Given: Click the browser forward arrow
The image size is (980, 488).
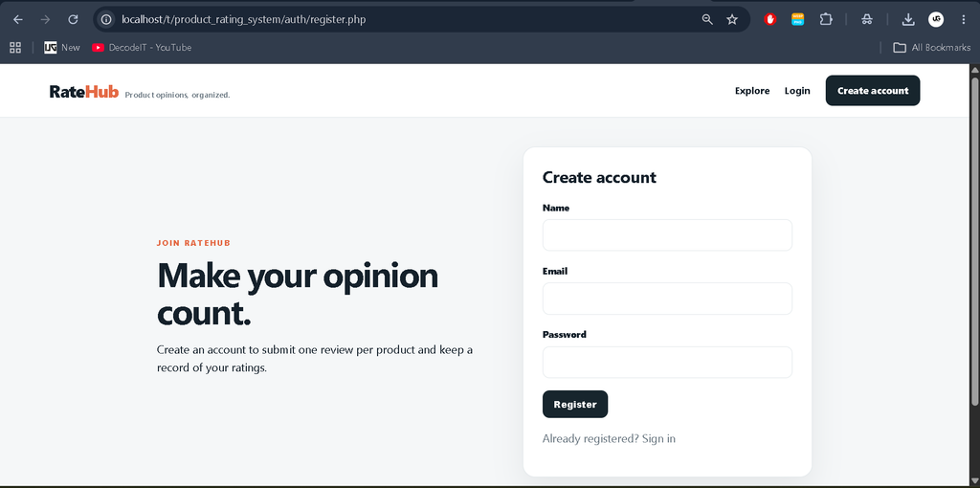Looking at the screenshot, I should click(45, 19).
